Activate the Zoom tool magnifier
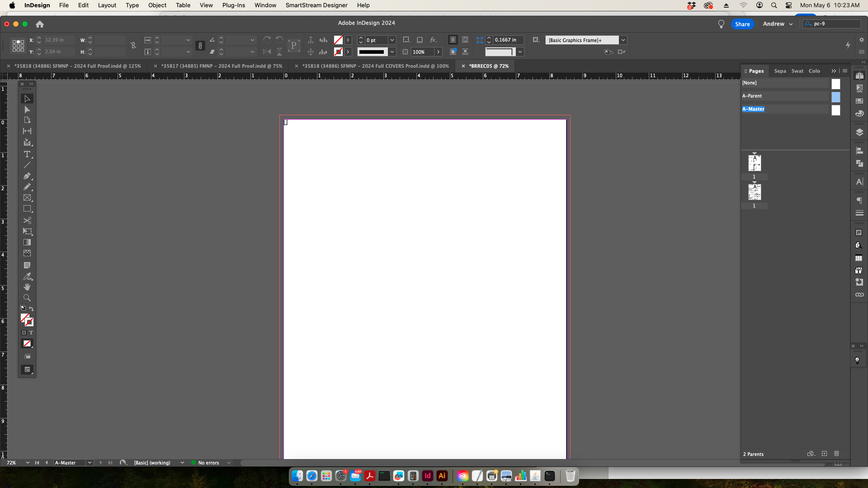Image resolution: width=868 pixels, height=488 pixels. pyautogui.click(x=27, y=298)
